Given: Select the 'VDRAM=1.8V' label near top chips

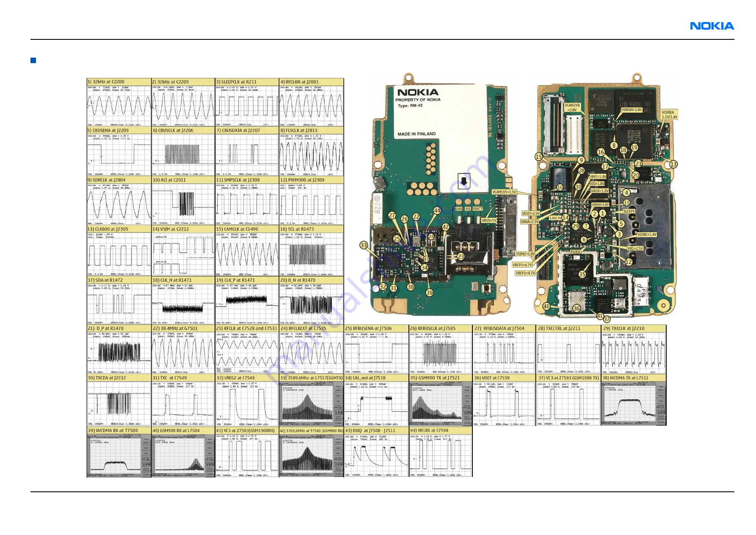Looking at the screenshot, I should (x=632, y=110).
